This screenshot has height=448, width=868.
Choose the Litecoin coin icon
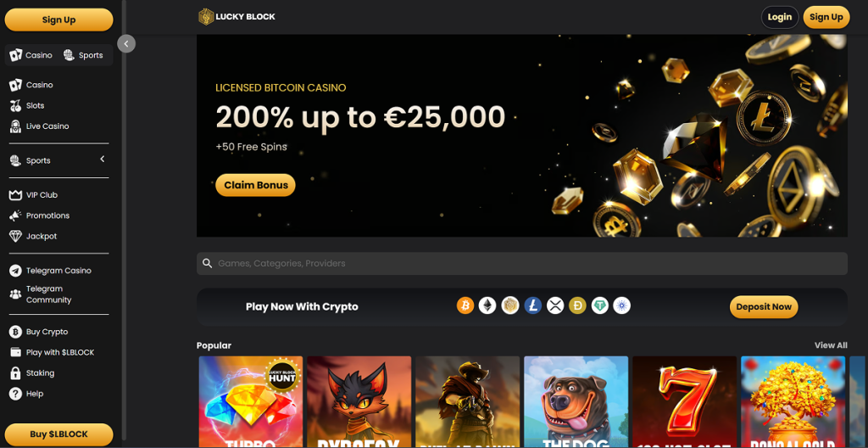pos(532,305)
